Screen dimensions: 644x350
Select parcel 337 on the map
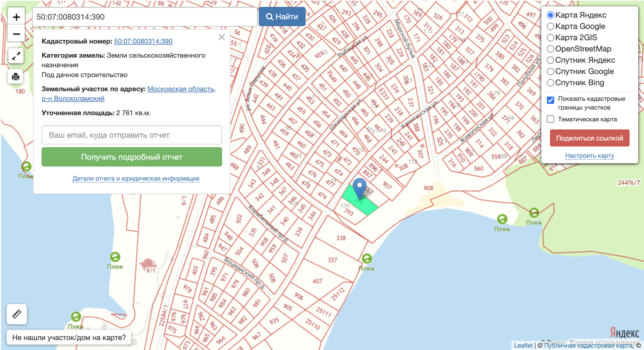332,260
